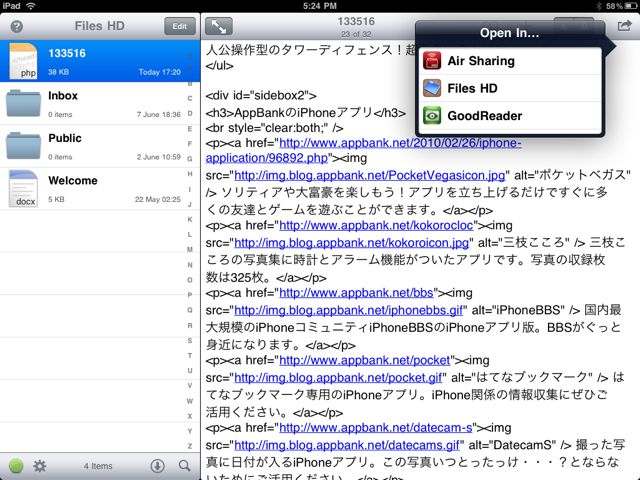Viewport: 640px width, 480px height.
Task: Open the Welcome docx file
Action: click(x=100, y=189)
